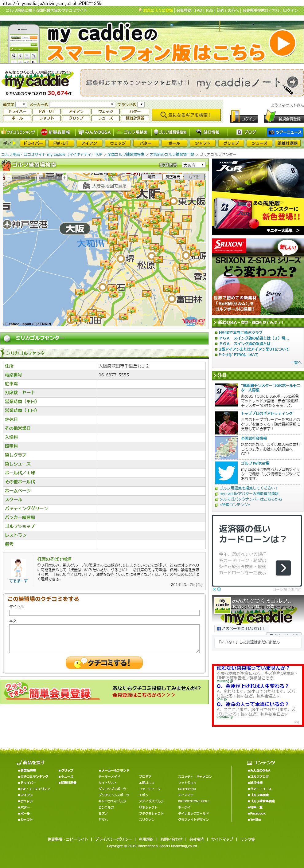The height and width of the screenshot is (868, 304).
Task: Close the card loan advertisement
Action: click(214, 589)
